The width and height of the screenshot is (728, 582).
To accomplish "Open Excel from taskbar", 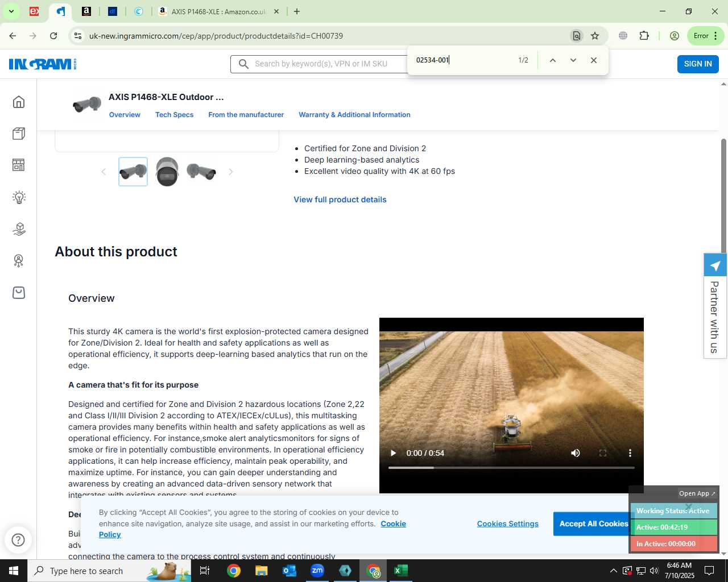I will coord(401,571).
